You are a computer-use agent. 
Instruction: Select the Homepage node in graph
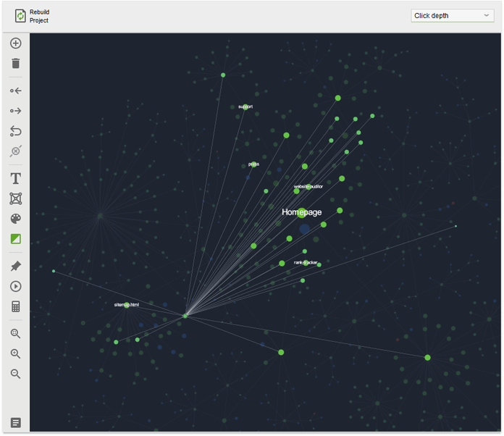(x=301, y=212)
